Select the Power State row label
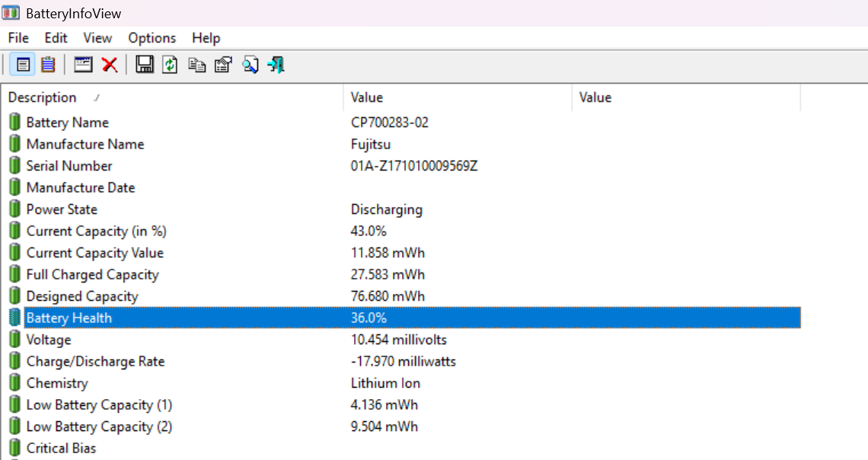The width and height of the screenshot is (868, 460). [x=62, y=209]
